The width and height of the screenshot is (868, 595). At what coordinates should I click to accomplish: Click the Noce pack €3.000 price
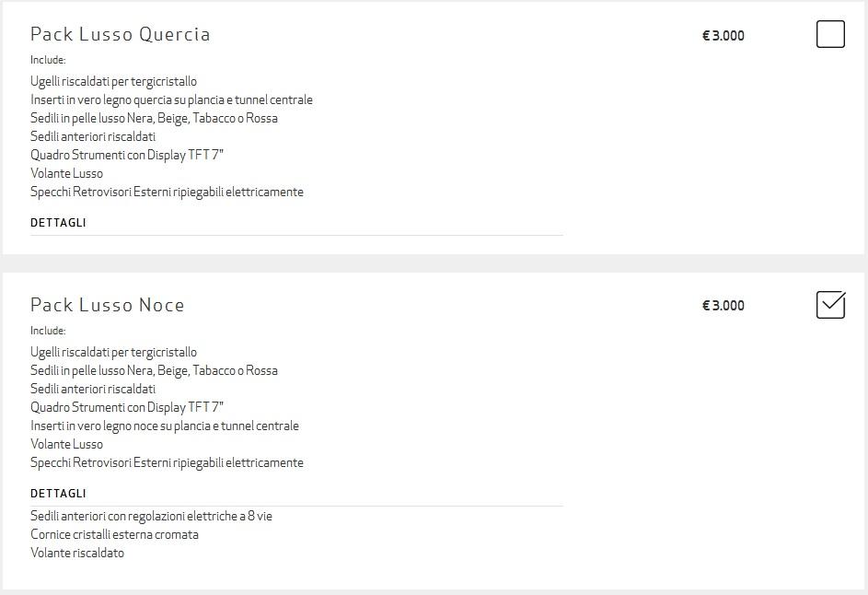click(x=723, y=305)
